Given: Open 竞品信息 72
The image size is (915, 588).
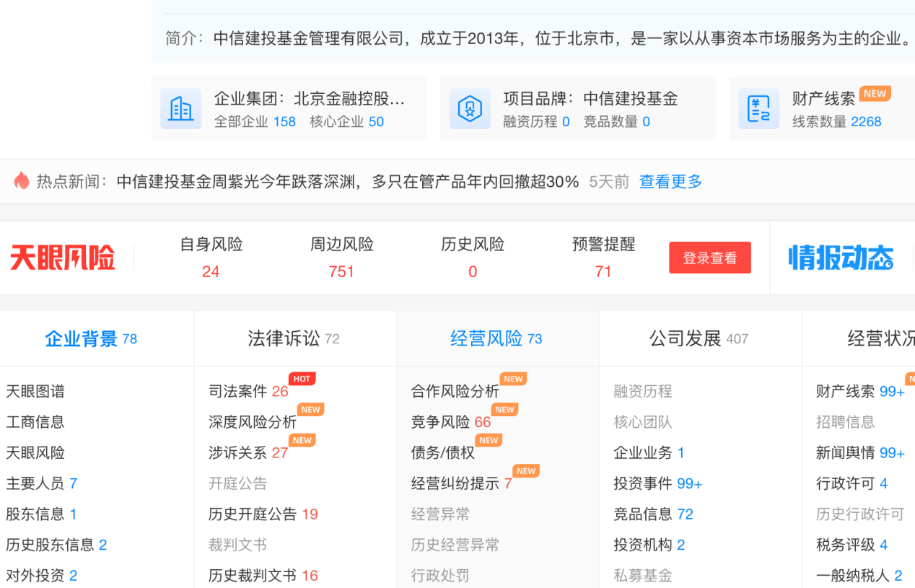Looking at the screenshot, I should pos(654,514).
